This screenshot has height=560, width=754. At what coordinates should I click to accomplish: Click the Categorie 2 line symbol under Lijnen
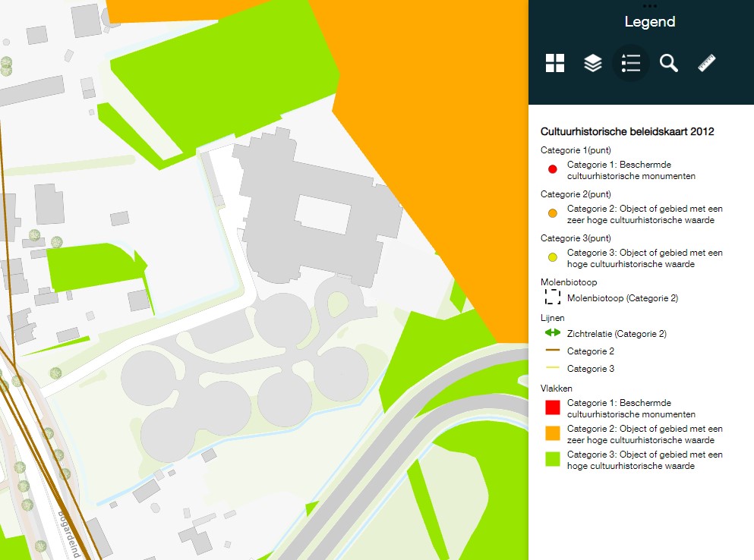[x=553, y=351]
